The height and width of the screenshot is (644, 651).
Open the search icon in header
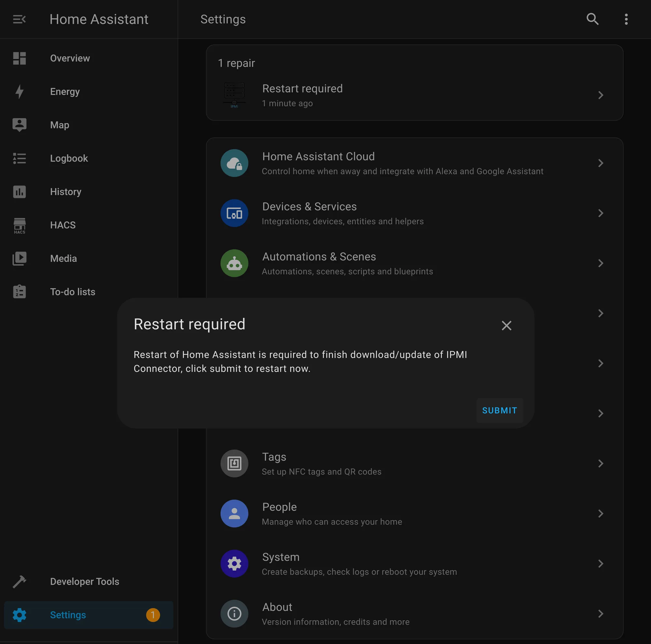pos(592,19)
